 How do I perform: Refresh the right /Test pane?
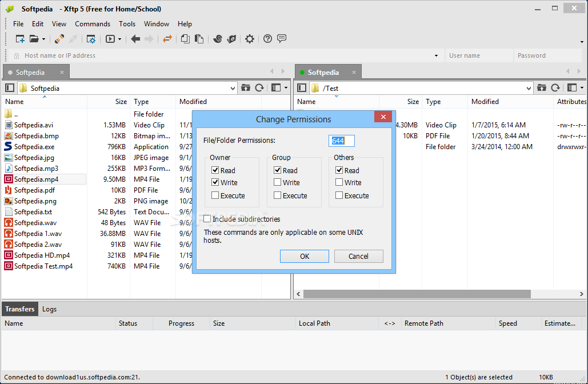(x=555, y=88)
